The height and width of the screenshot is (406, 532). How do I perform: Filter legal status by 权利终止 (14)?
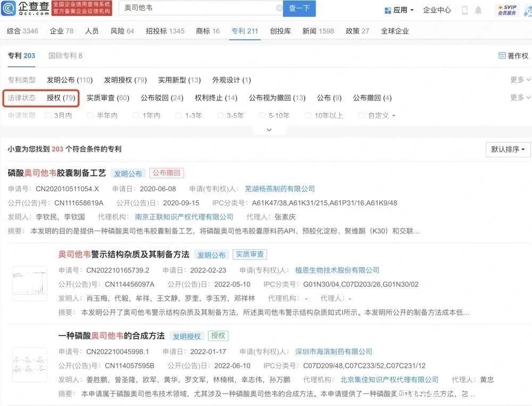coord(216,98)
